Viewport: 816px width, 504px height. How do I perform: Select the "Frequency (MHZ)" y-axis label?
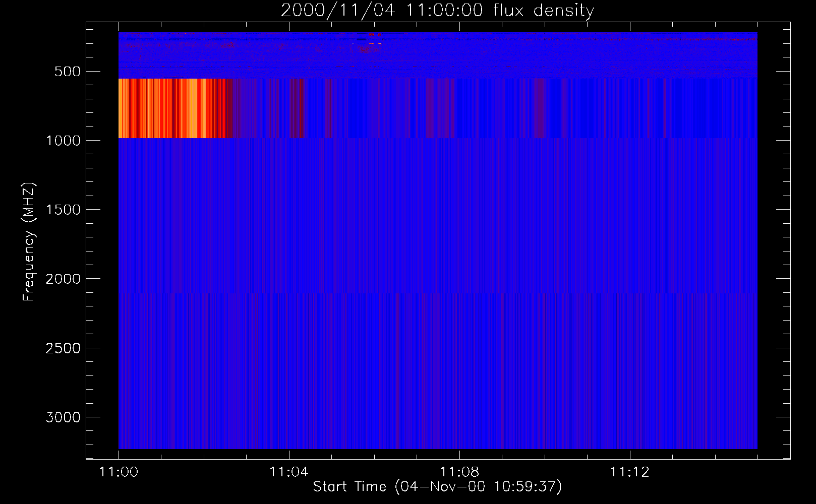[x=29, y=242]
